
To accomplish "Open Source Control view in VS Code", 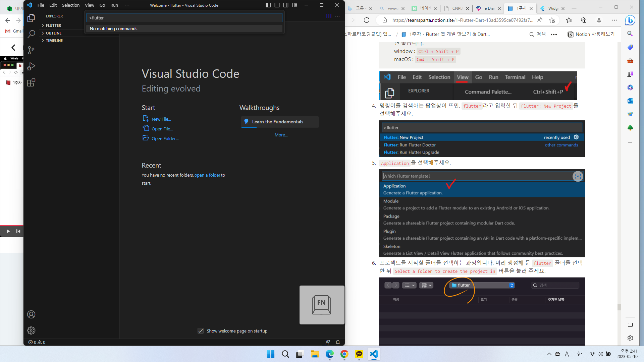I will pyautogui.click(x=31, y=50).
